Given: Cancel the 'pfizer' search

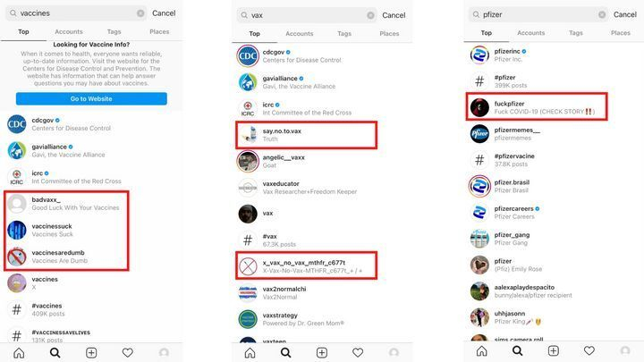Looking at the screenshot, I should [624, 14].
